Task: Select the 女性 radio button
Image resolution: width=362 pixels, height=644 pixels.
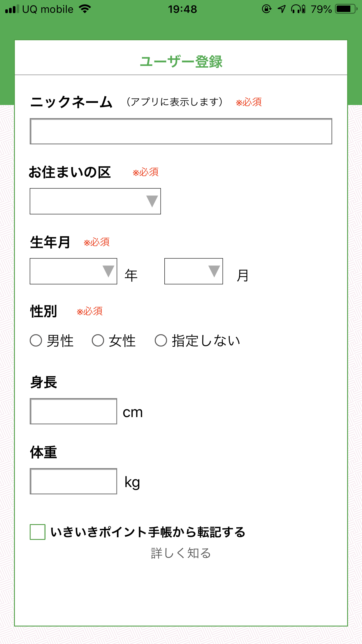Action: coord(98,340)
